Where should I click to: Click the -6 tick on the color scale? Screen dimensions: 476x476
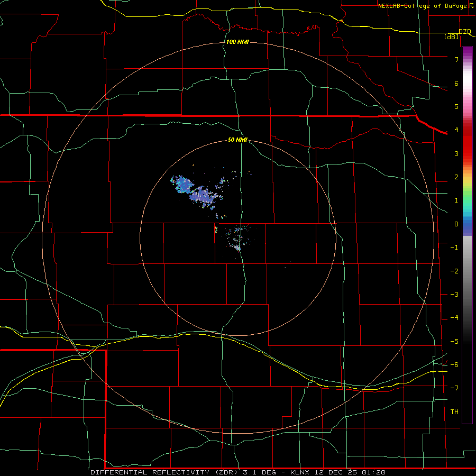454,365
